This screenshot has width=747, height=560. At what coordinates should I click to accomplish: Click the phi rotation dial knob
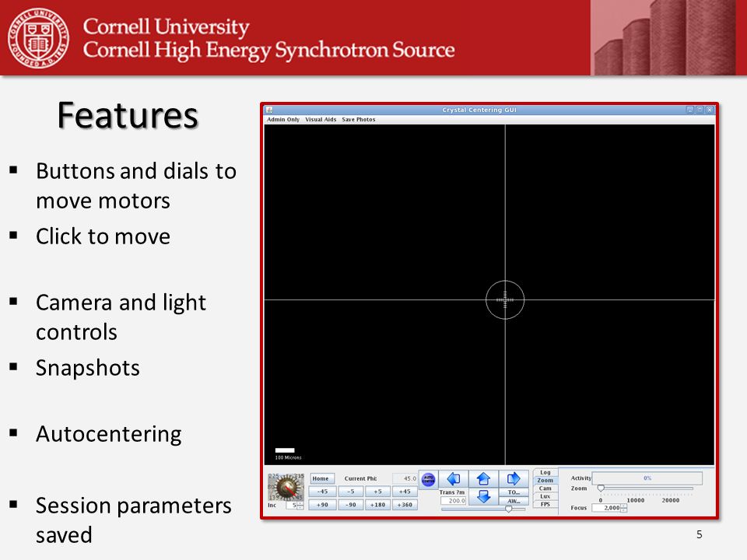click(x=287, y=487)
